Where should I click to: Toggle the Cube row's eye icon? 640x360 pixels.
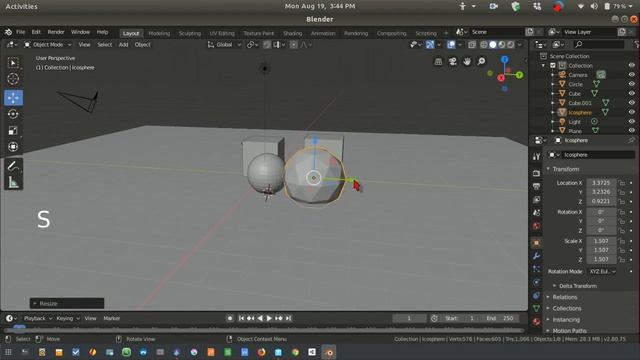tap(631, 93)
